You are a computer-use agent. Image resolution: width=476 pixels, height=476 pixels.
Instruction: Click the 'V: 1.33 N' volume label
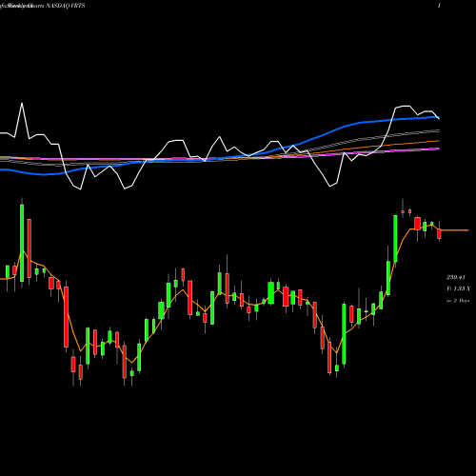[458, 288]
